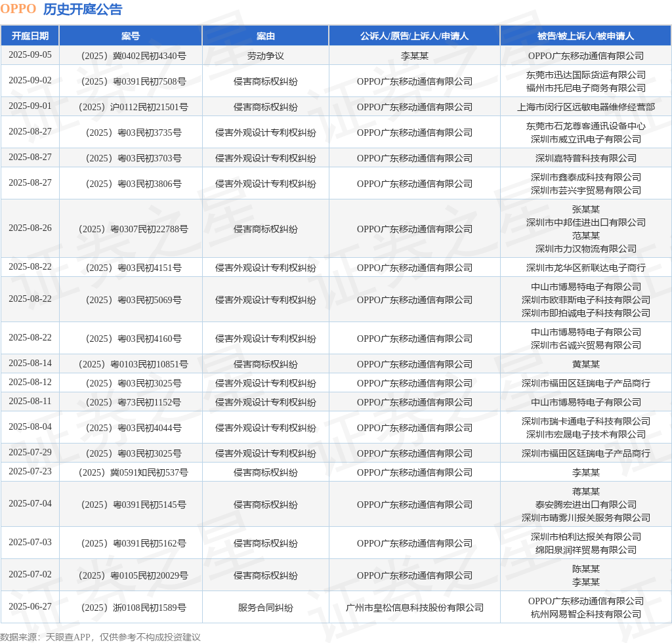Click the 被告/被上诉人/被申请人 column header
Screen dimensions: 672x643
[585, 36]
